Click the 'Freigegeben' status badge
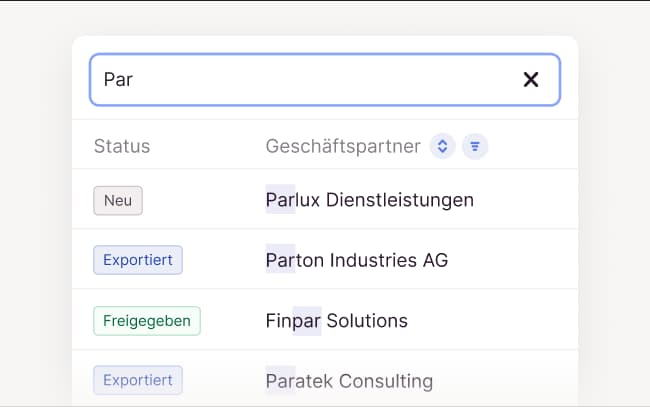Screen dimensions: 650x407 (147, 321)
